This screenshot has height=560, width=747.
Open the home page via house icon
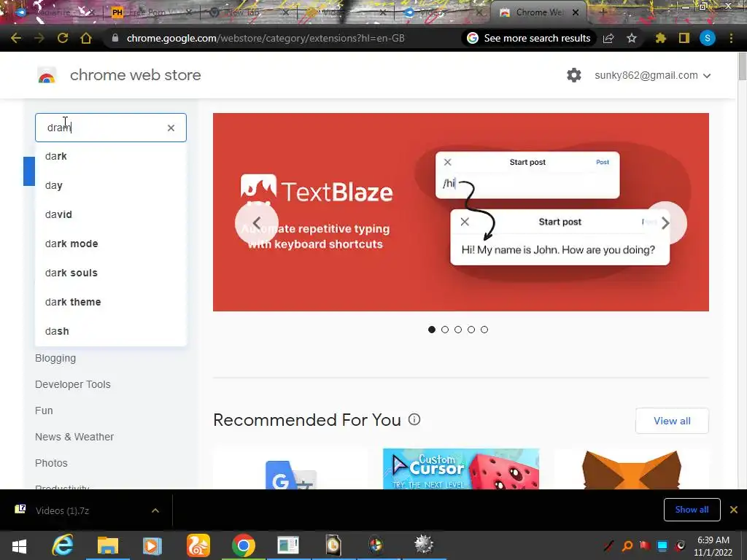click(86, 38)
